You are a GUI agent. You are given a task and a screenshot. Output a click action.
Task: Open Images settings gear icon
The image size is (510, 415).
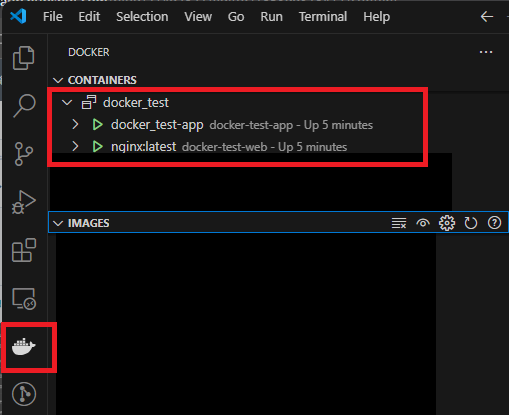(x=447, y=223)
